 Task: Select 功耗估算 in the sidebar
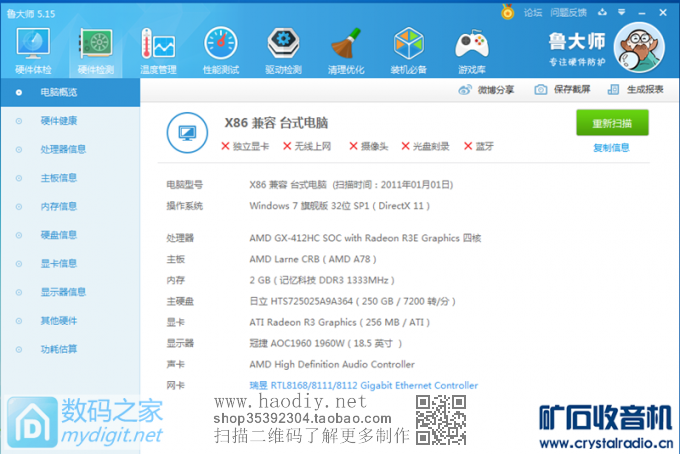pos(58,349)
